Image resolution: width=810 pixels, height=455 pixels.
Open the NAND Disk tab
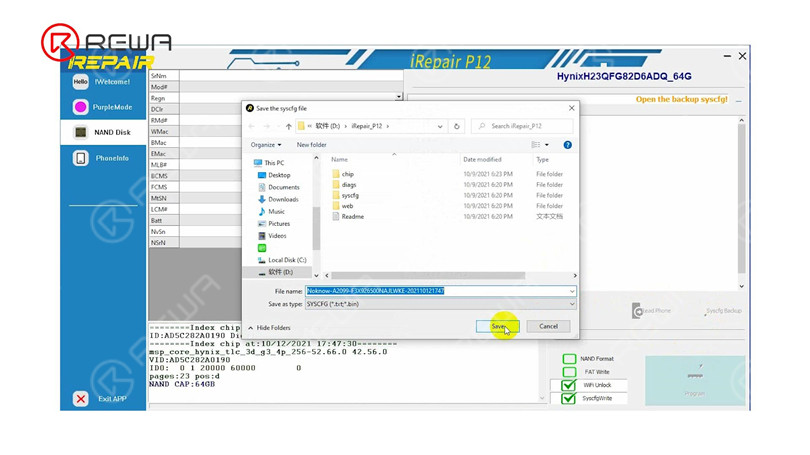(x=103, y=132)
